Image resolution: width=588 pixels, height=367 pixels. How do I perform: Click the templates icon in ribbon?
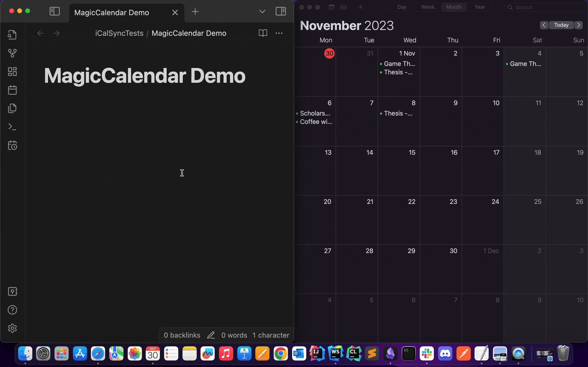(12, 108)
